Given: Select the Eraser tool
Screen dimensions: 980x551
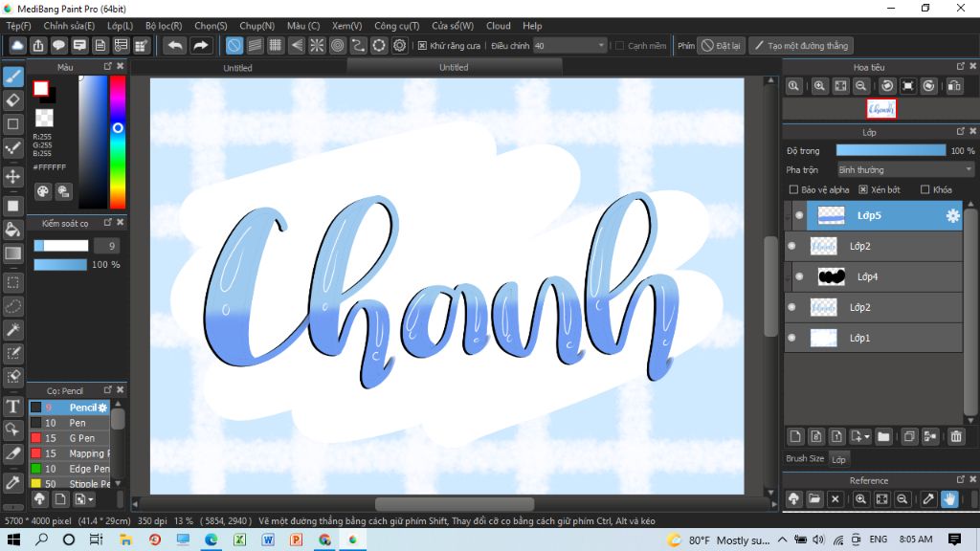Looking at the screenshot, I should point(13,99).
